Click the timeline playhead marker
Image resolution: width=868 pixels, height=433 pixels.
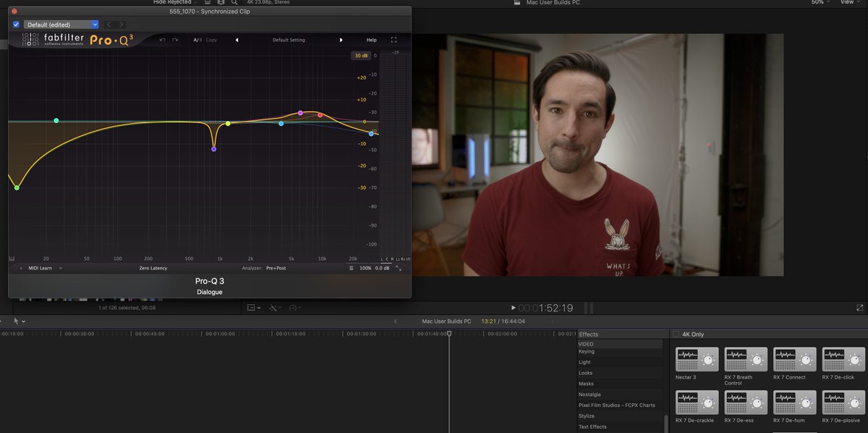pyautogui.click(x=449, y=333)
